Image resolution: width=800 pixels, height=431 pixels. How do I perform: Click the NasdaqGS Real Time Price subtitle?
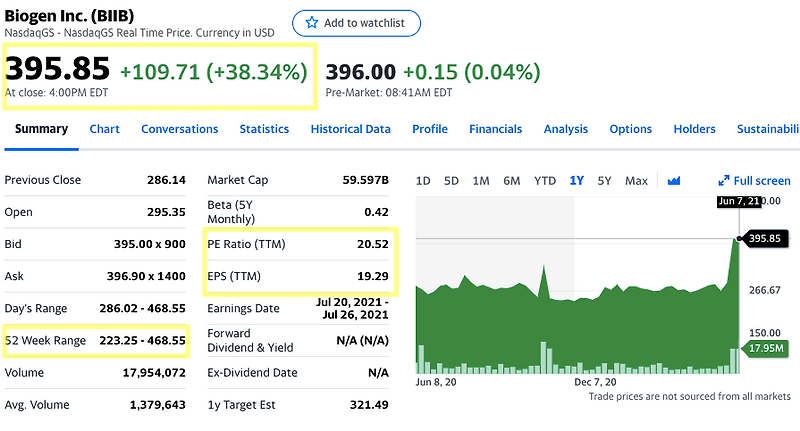139,33
